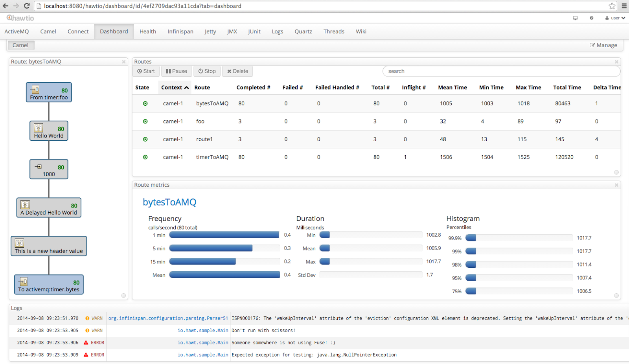The height and width of the screenshot is (364, 629).
Task: Open the console preferences monitor icon
Action: (575, 18)
